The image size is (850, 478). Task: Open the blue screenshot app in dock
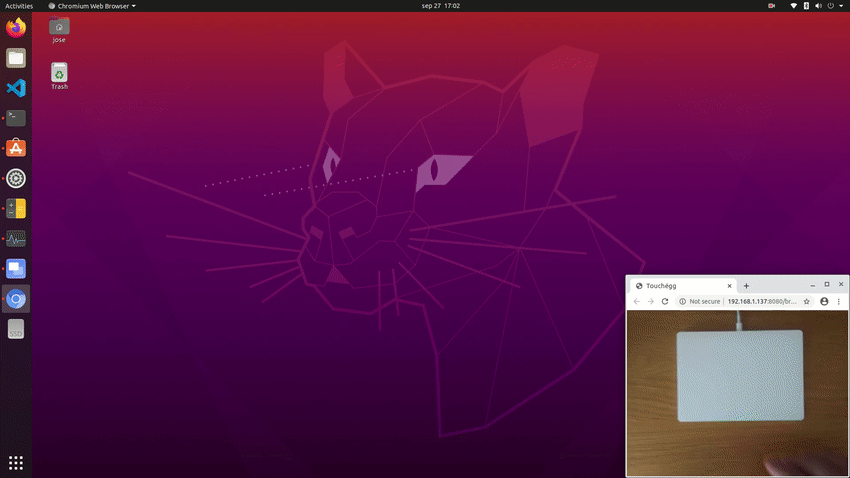pyautogui.click(x=16, y=269)
